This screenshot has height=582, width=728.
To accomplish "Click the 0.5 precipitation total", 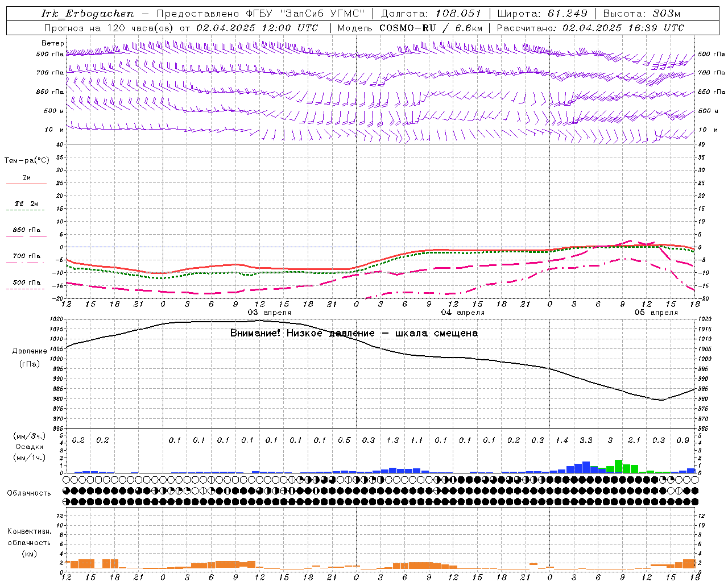I will click(x=344, y=440).
